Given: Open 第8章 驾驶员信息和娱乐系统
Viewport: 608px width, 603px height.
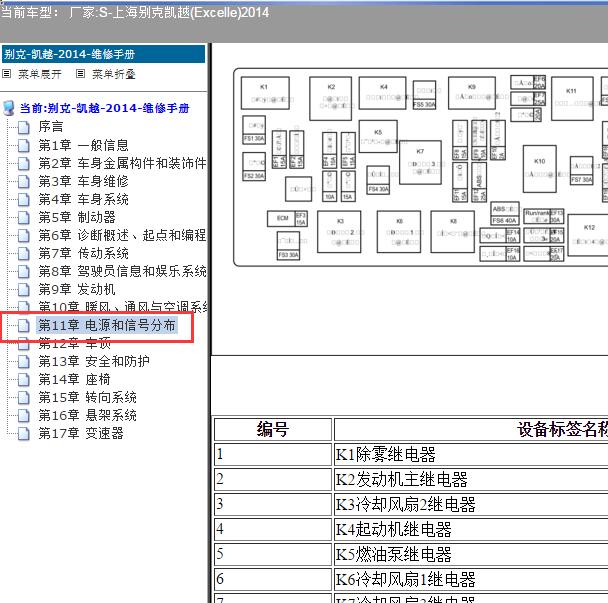Looking at the screenshot, I should point(122,271).
